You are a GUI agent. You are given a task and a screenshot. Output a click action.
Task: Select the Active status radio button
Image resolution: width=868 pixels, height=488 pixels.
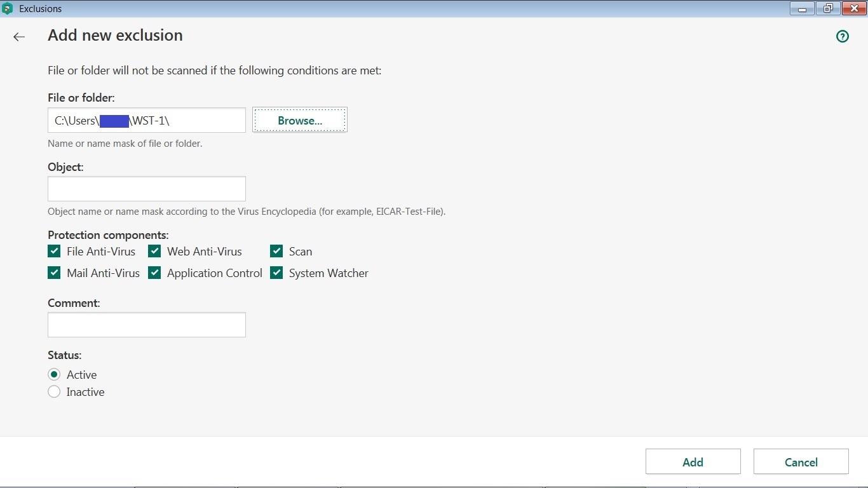pos(54,374)
